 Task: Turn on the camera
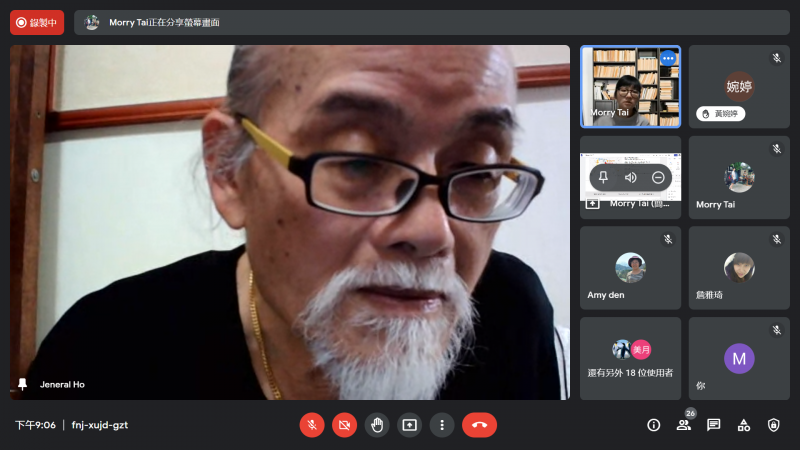point(344,425)
